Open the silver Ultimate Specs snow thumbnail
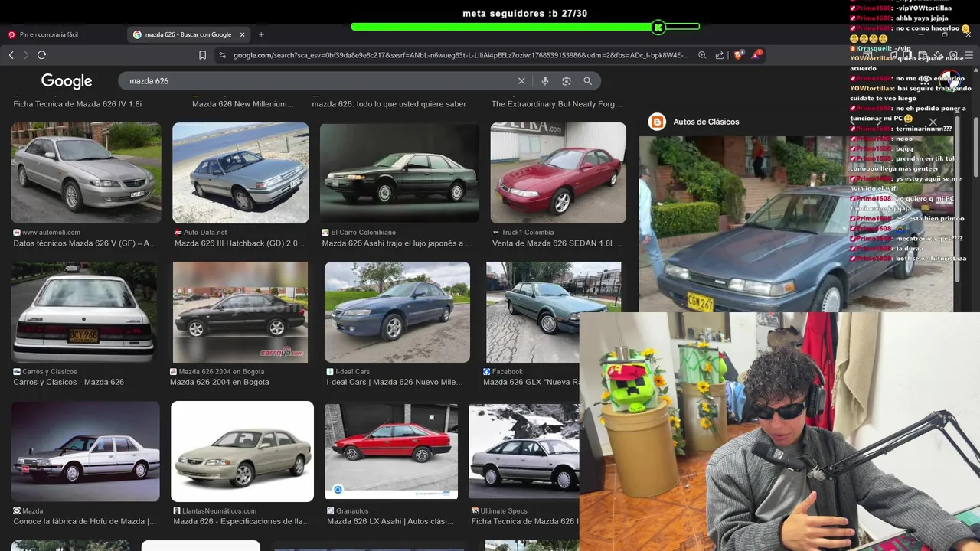Screen dimensions: 980x551 pyautogui.click(x=524, y=452)
